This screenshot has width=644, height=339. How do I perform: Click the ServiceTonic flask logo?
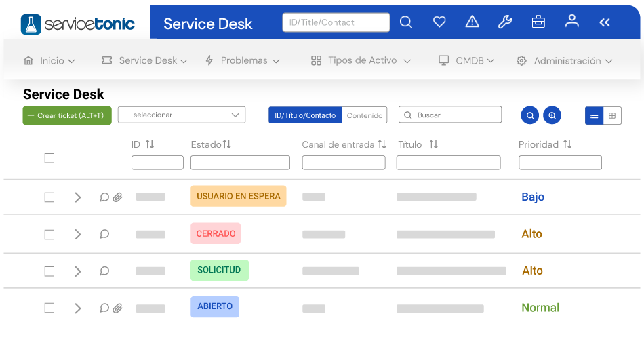coord(31,24)
